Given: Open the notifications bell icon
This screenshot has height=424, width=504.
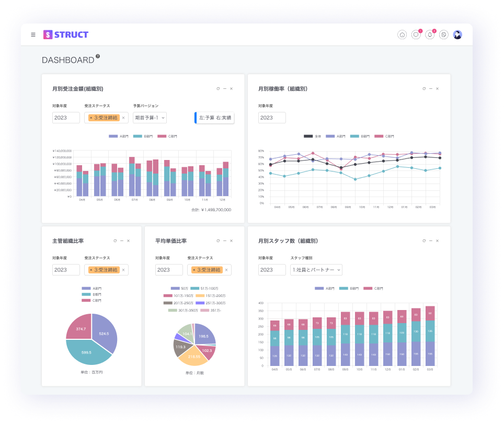Looking at the screenshot, I should pos(430,35).
